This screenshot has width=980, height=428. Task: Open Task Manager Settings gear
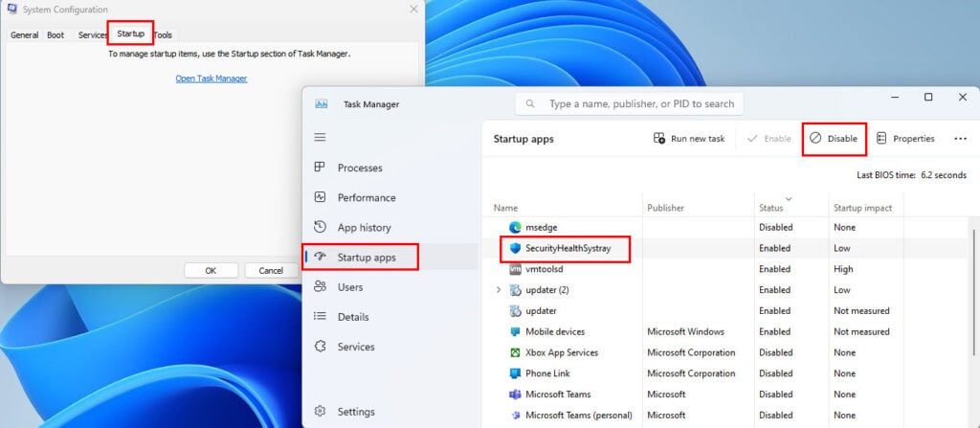click(x=320, y=411)
